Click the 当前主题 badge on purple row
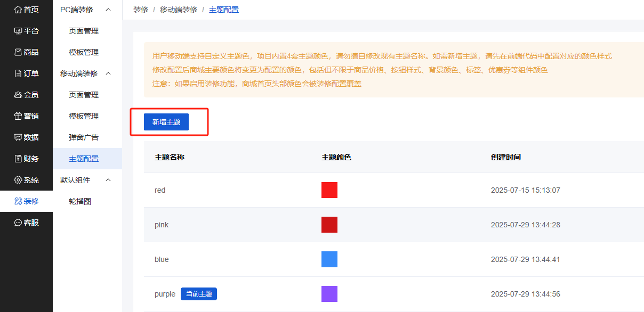This screenshot has width=644, height=312. (199, 294)
